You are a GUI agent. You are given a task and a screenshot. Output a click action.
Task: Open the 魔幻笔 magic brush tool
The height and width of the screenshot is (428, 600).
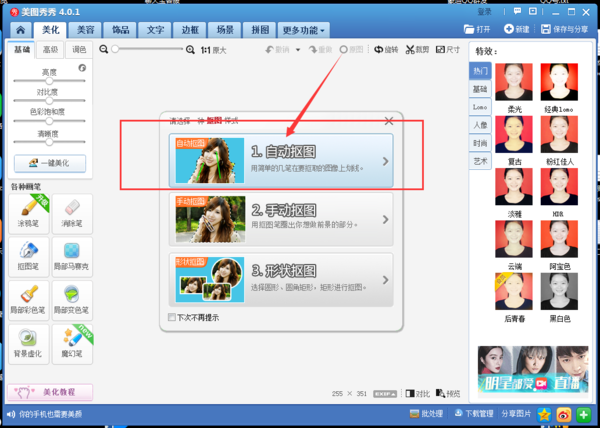pos(72,344)
